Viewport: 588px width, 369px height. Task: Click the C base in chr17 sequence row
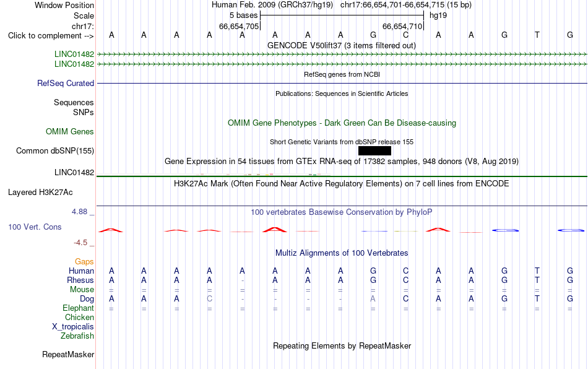(406, 35)
